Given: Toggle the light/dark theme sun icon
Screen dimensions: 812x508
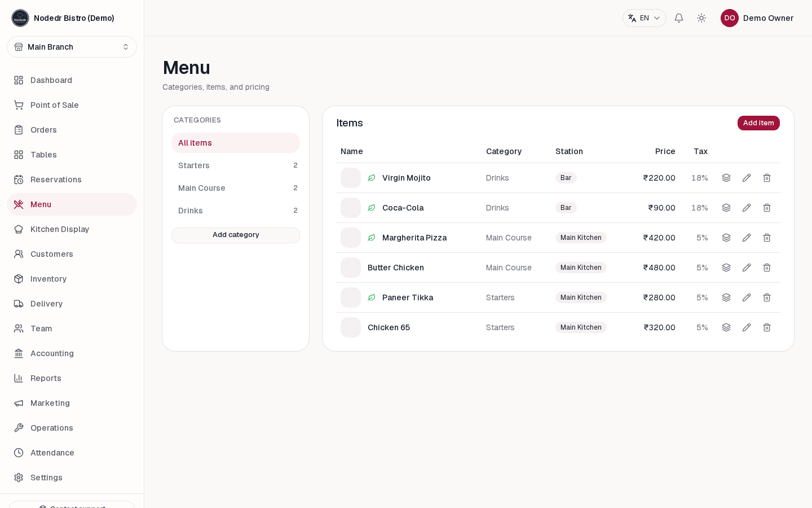Looking at the screenshot, I should (701, 18).
